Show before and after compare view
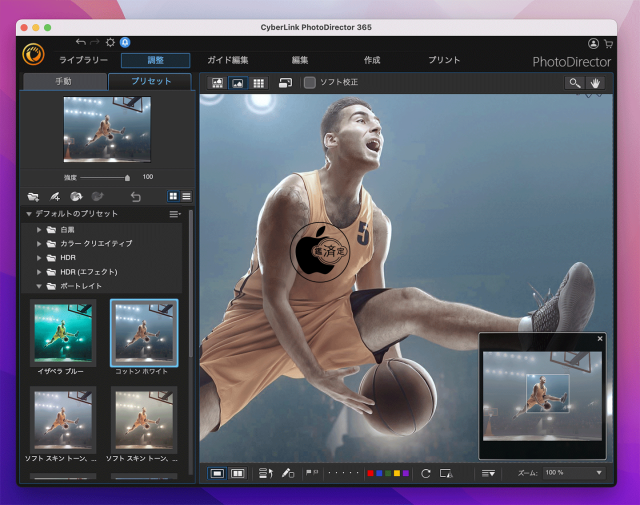Image resolution: width=640 pixels, height=505 pixels. pos(237,473)
